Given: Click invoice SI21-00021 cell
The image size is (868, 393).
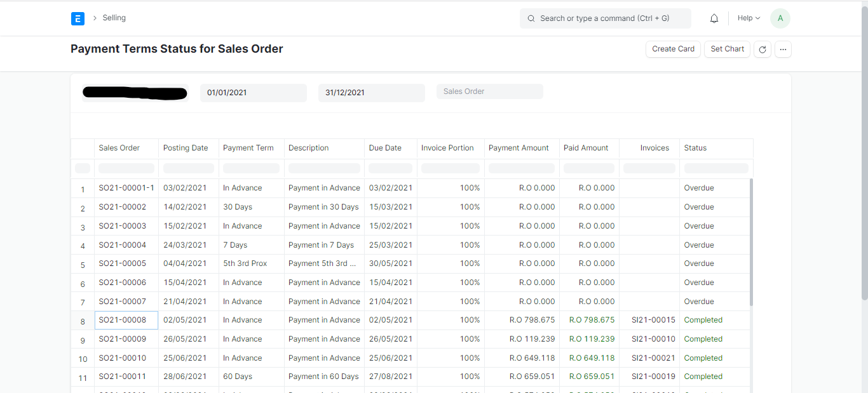Looking at the screenshot, I should point(649,358).
